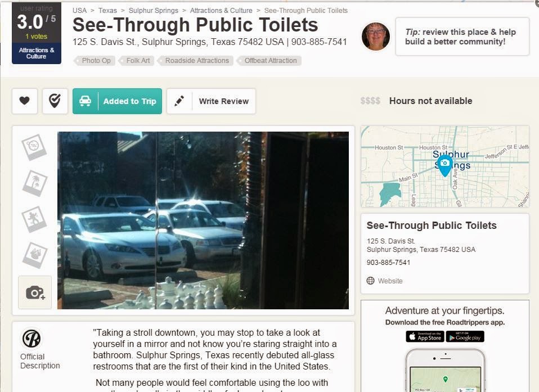Go to Sulphur Springs breadcrumb
Viewport: 539px width, 392px height.
[153, 11]
